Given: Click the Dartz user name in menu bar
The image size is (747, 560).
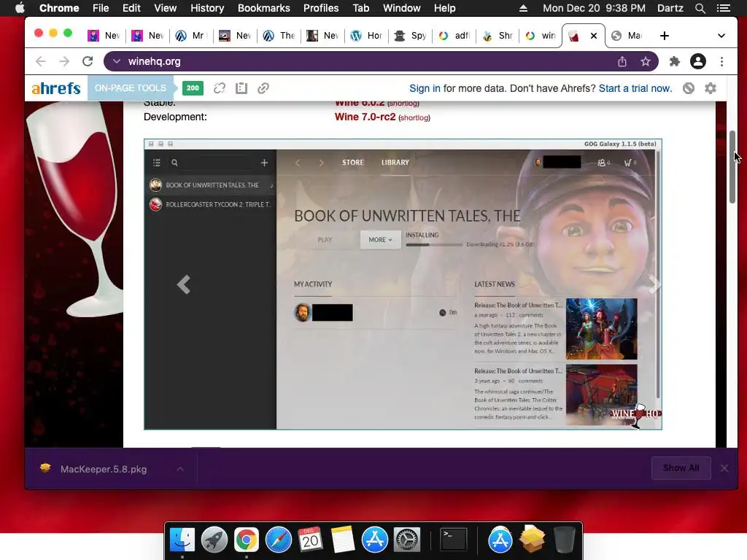Looking at the screenshot, I should pyautogui.click(x=670, y=8).
